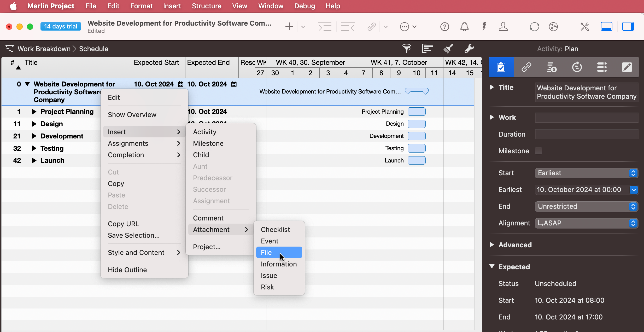Click the style paintbrush icon

[448, 49]
